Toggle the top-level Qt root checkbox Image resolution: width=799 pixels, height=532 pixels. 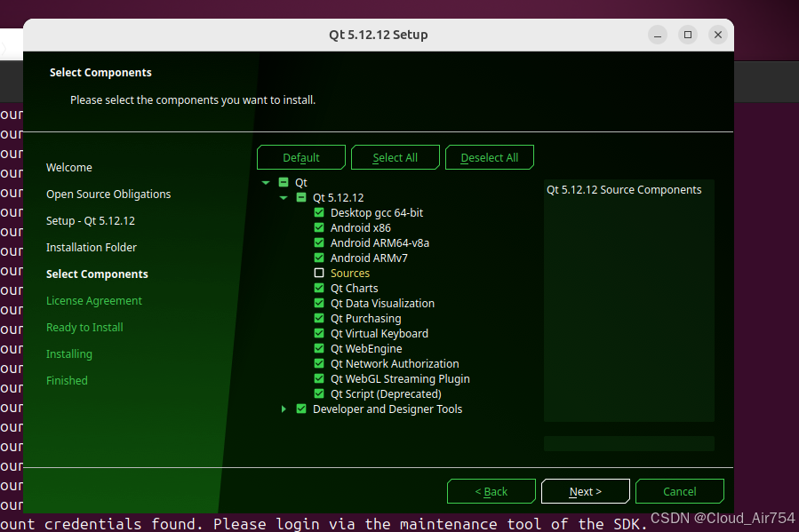pyautogui.click(x=284, y=182)
